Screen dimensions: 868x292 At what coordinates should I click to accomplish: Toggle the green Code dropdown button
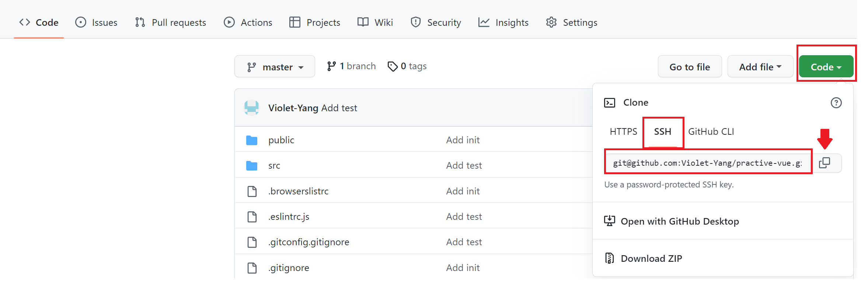[x=826, y=67]
